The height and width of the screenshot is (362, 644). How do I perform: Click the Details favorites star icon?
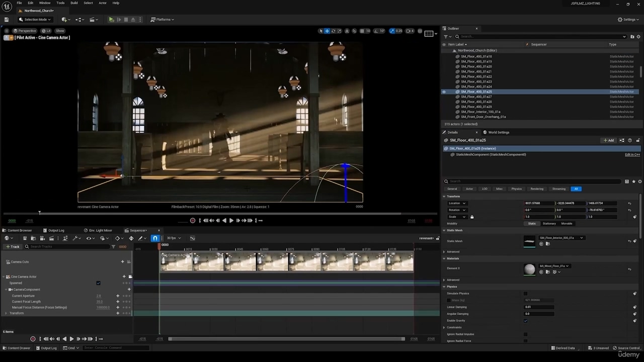click(633, 182)
